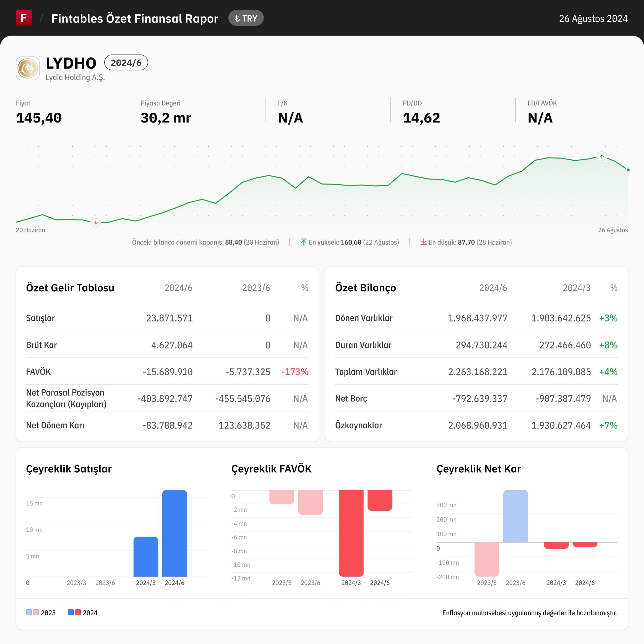Click the red Fintables F logo
This screenshot has height=644, width=644.
click(24, 18)
